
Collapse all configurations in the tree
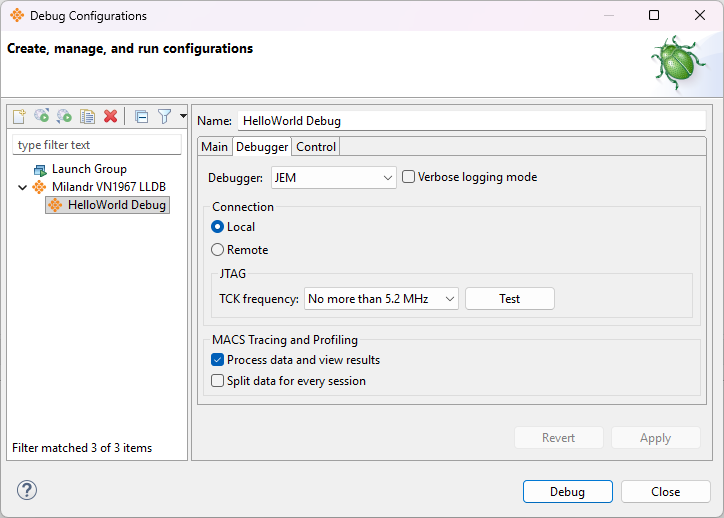pyautogui.click(x=141, y=117)
